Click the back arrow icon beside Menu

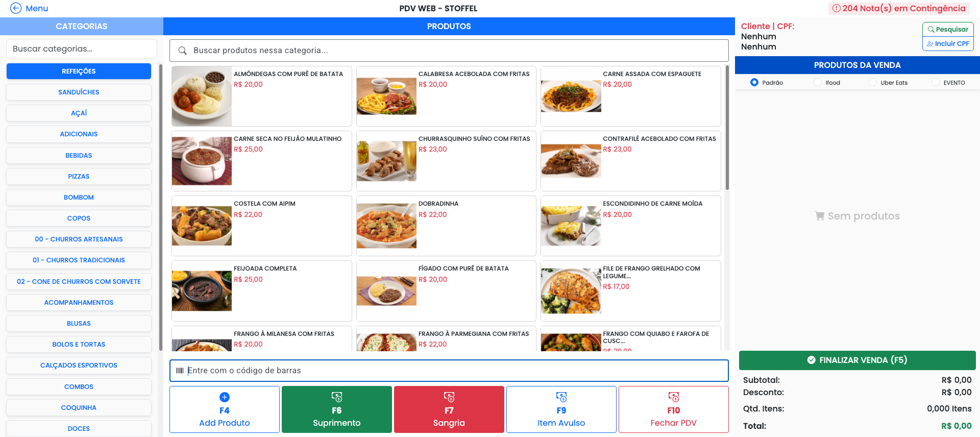[x=16, y=8]
